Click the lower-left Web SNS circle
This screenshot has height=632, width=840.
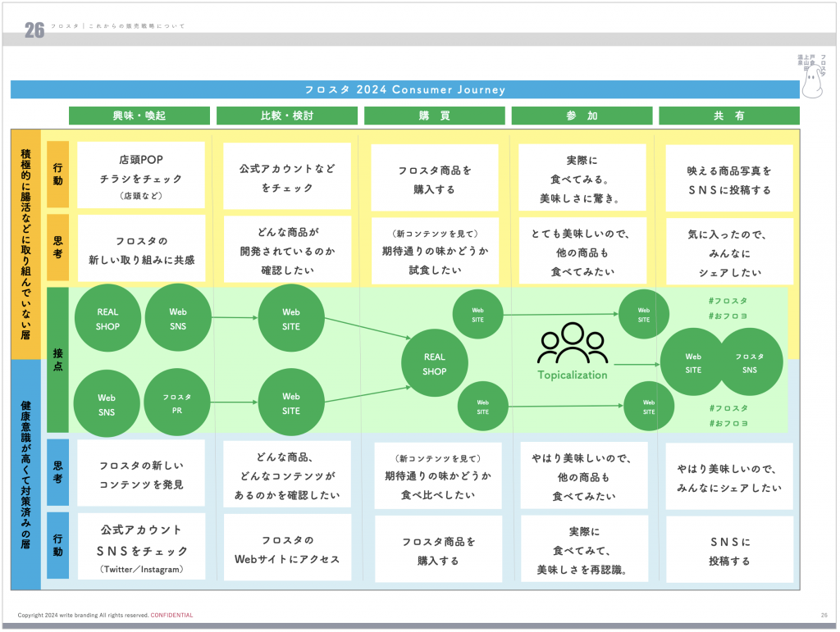click(107, 403)
